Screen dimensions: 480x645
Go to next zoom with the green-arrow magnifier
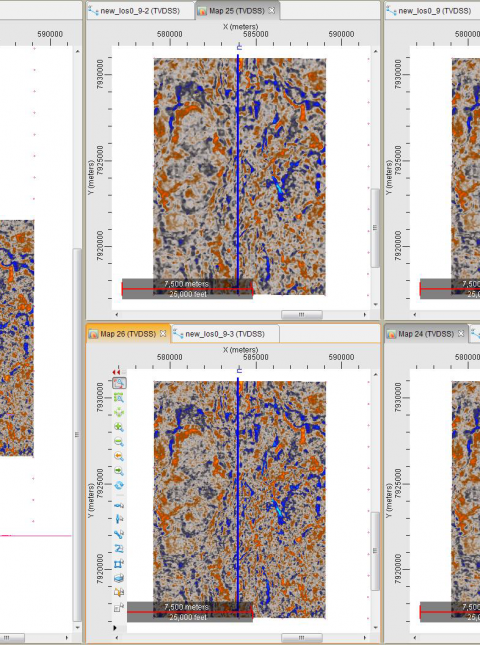click(119, 471)
